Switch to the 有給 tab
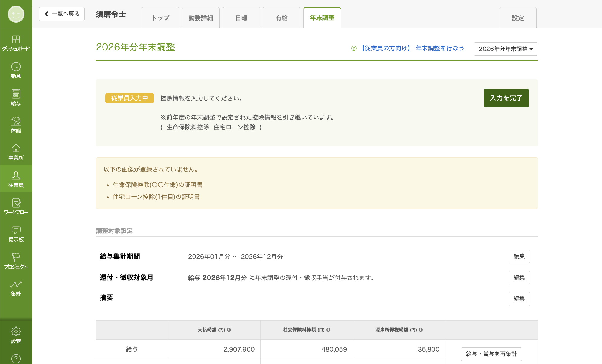The height and width of the screenshot is (364, 602). (282, 18)
